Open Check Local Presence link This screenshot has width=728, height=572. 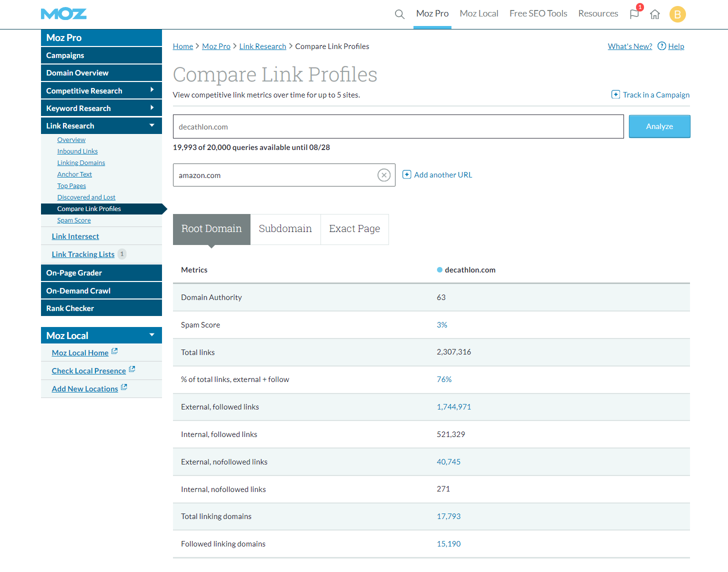click(89, 371)
